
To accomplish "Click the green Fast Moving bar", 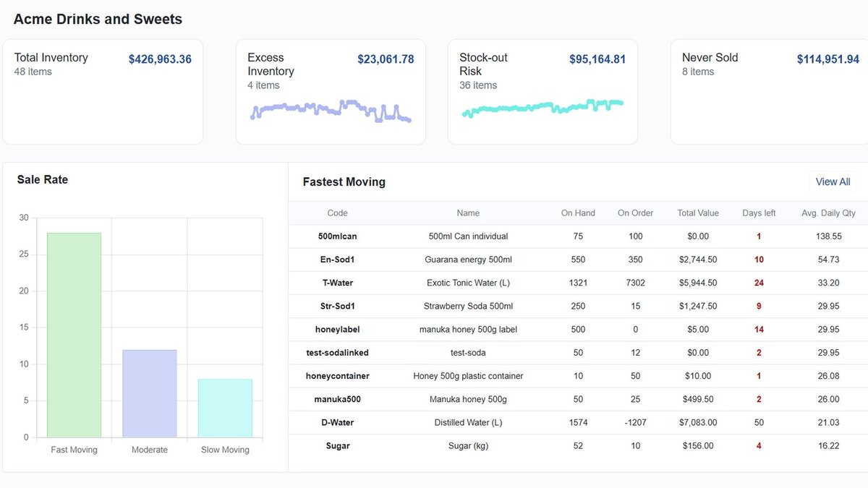I will pyautogui.click(x=74, y=335).
